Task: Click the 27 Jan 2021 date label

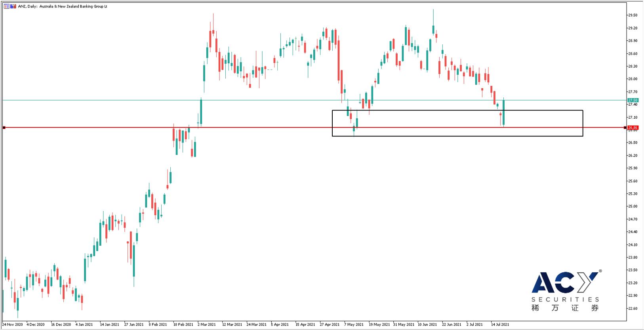Action: pyautogui.click(x=134, y=324)
